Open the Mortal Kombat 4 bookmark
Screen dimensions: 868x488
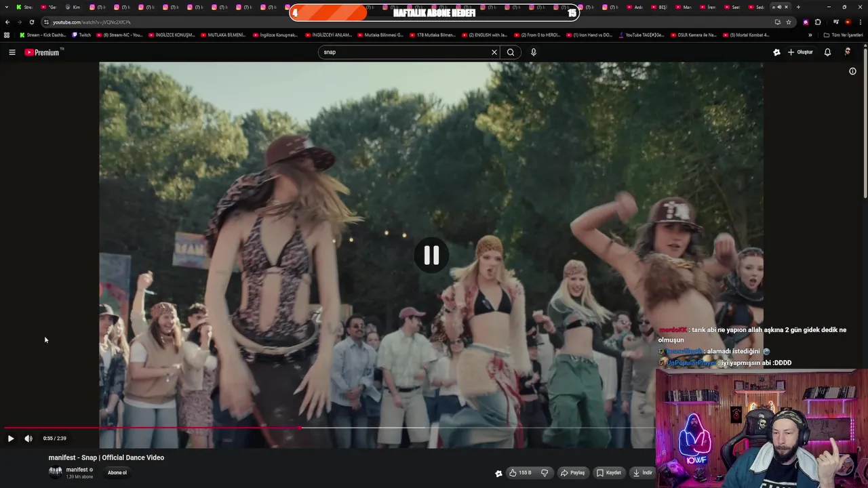tap(746, 35)
